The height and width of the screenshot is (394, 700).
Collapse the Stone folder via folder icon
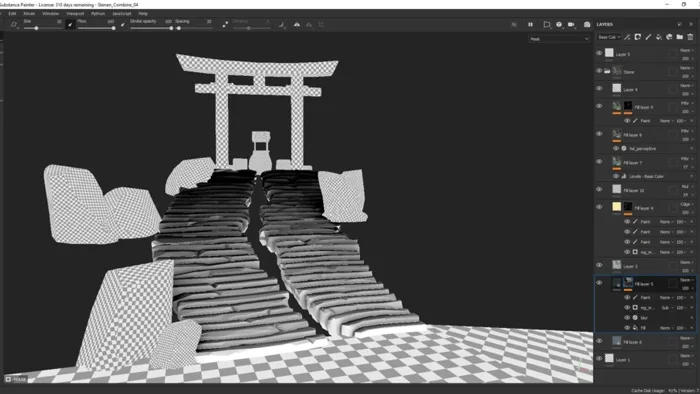[x=607, y=71]
